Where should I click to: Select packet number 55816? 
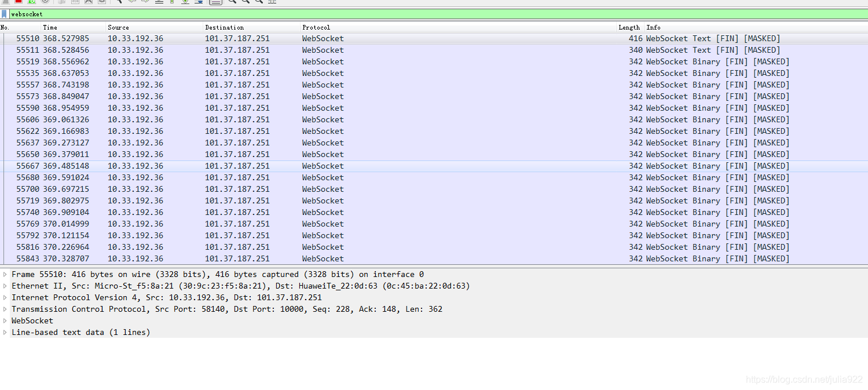(x=434, y=247)
